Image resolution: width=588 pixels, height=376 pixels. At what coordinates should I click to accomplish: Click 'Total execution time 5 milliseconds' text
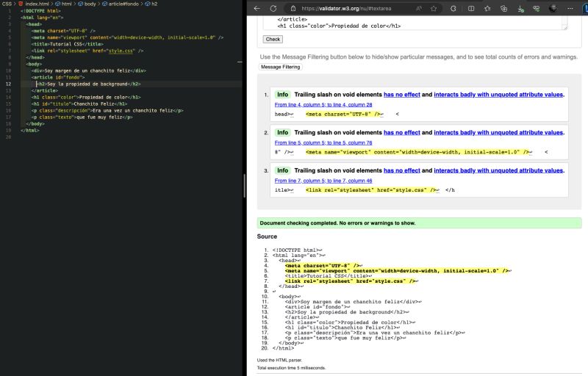(291, 368)
